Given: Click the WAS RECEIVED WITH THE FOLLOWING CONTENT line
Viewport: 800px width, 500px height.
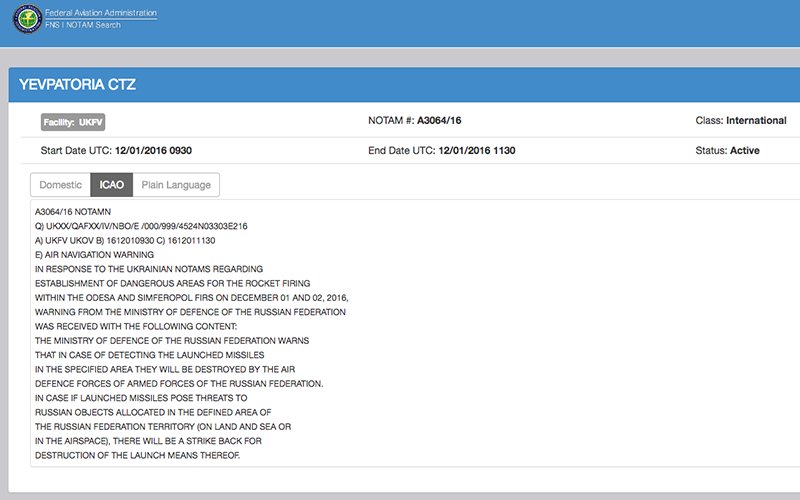Looking at the screenshot, I should point(136,326).
